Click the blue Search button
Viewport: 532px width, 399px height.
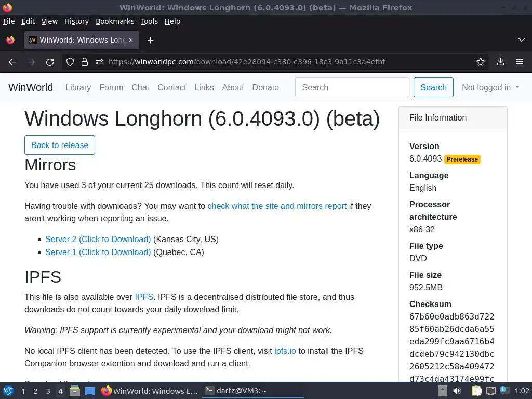pos(433,87)
